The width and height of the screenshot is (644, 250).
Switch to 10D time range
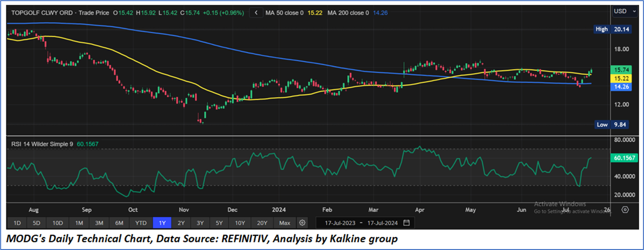pyautogui.click(x=58, y=223)
